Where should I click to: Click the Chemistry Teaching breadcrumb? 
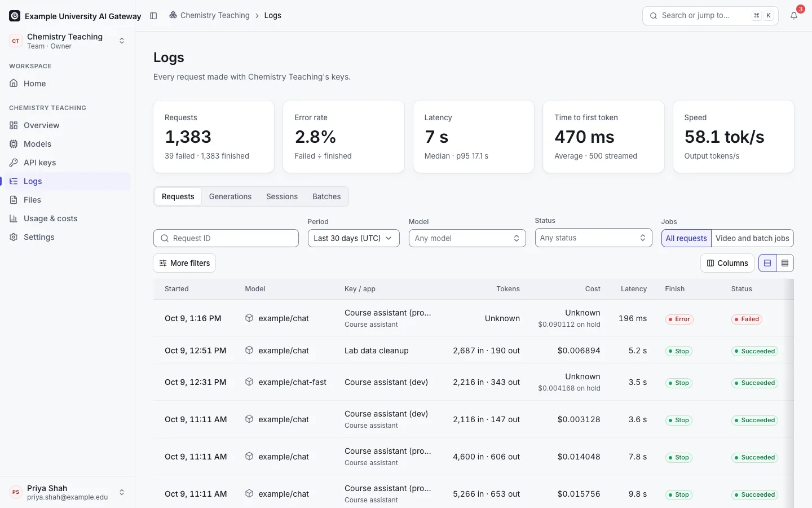(209, 16)
